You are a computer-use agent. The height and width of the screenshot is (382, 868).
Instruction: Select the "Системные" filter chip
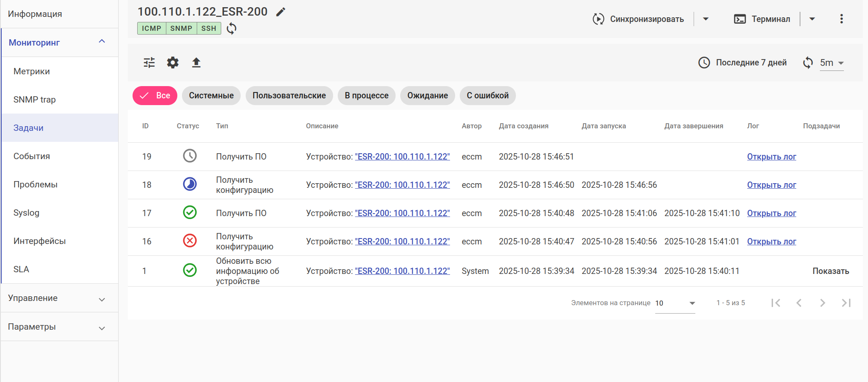pyautogui.click(x=211, y=95)
